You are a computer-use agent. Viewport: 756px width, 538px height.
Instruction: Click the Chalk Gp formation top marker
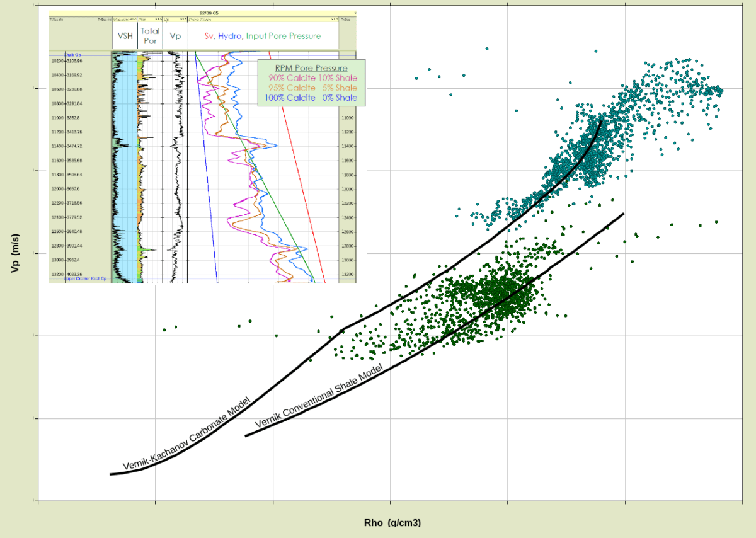(72, 55)
